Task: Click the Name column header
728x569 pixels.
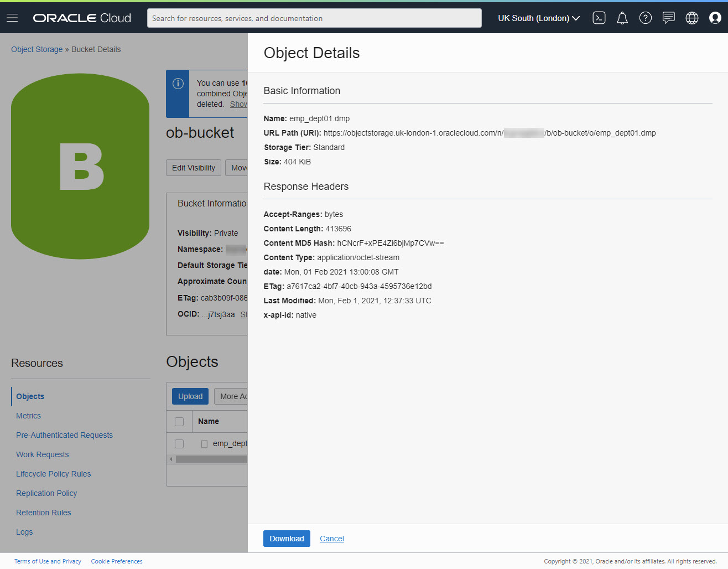Action: (209, 421)
